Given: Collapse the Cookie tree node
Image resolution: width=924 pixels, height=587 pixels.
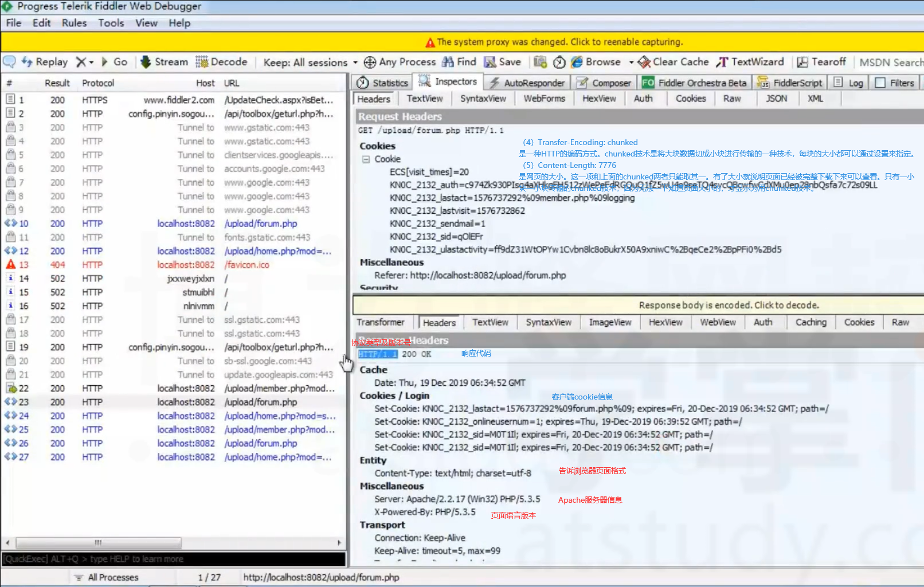Looking at the screenshot, I should pos(366,159).
